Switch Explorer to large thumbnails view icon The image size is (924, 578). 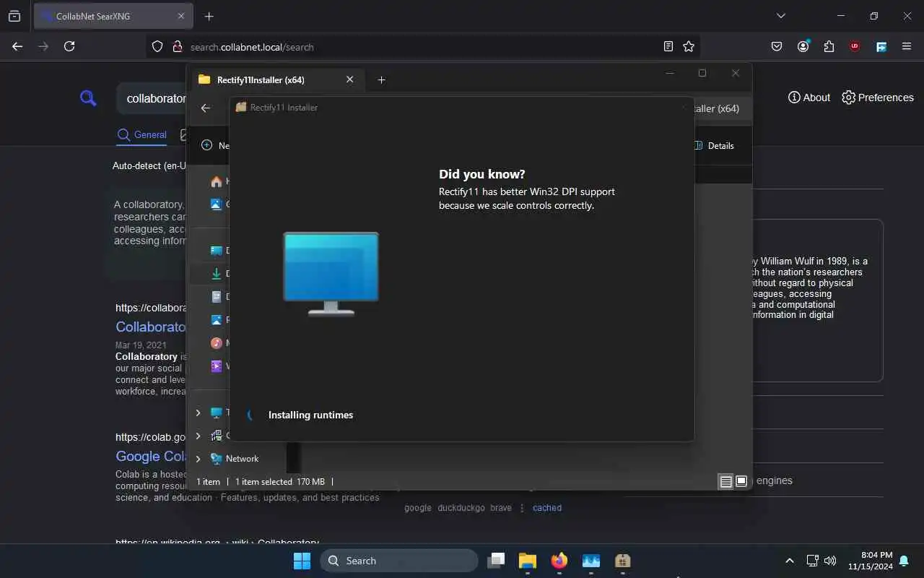(741, 482)
